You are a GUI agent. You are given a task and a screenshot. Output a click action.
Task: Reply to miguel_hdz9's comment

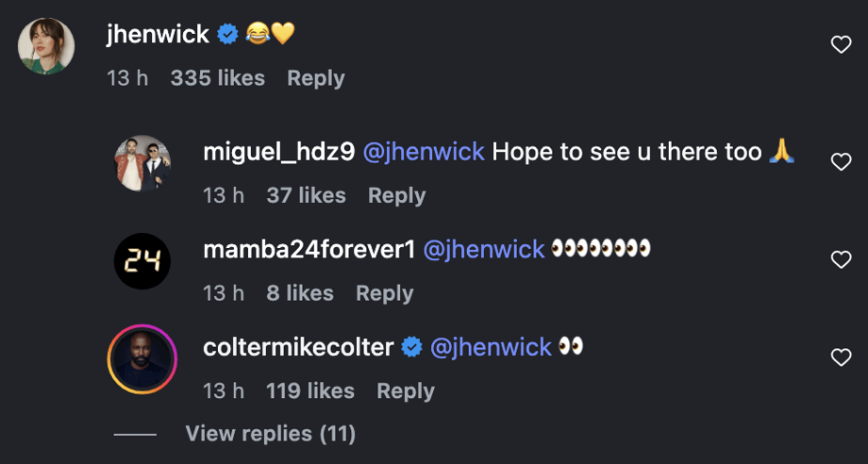[396, 195]
